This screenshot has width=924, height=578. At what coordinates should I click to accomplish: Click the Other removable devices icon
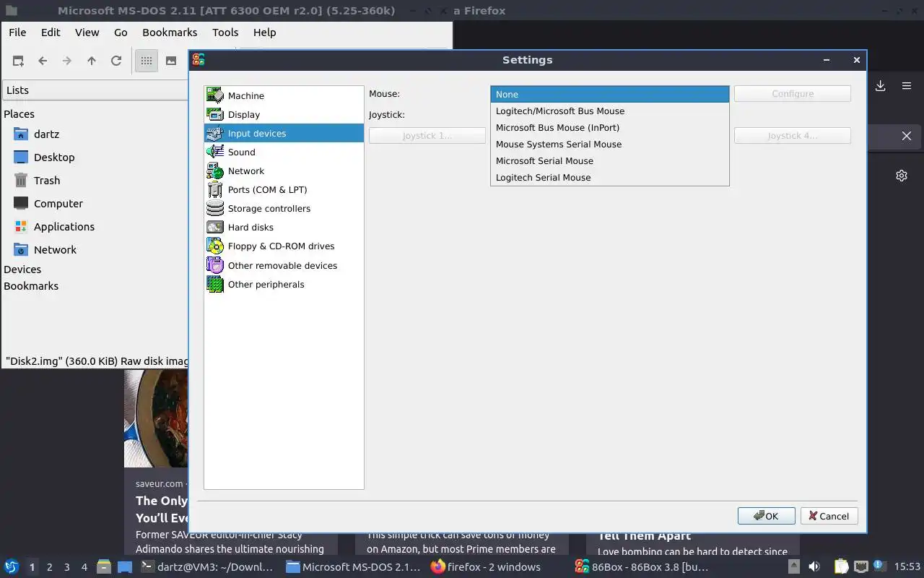point(215,265)
